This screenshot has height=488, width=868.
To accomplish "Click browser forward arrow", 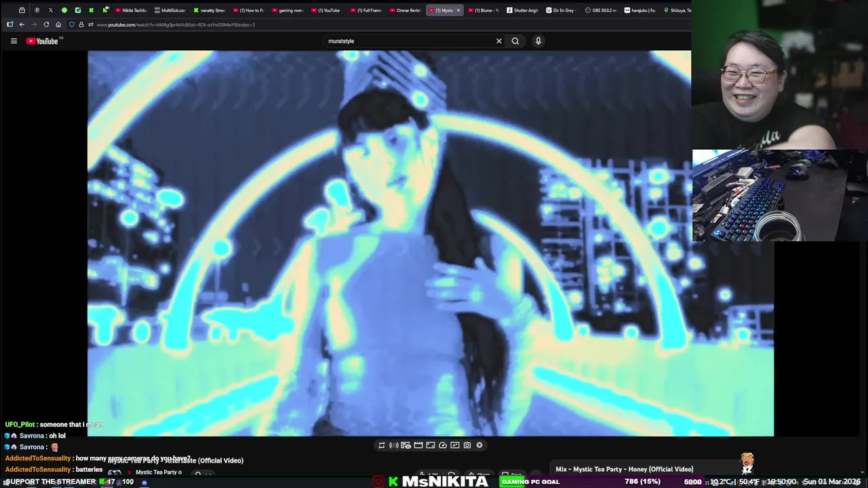I will coord(34,24).
